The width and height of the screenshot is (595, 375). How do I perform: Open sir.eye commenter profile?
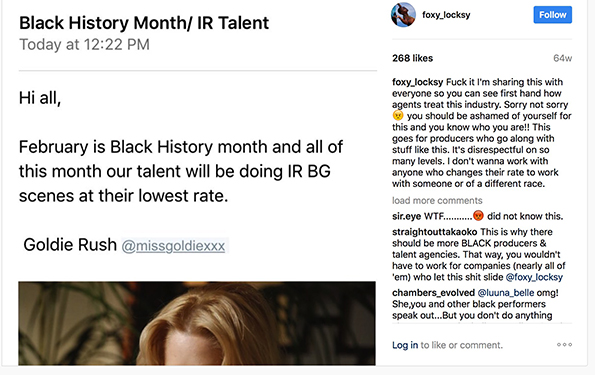(x=406, y=216)
